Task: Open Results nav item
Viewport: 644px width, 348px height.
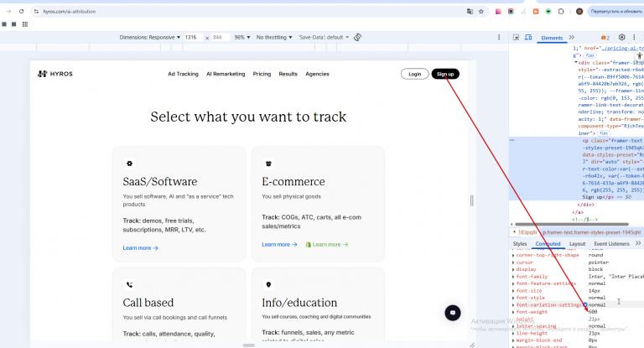Action: coord(288,74)
